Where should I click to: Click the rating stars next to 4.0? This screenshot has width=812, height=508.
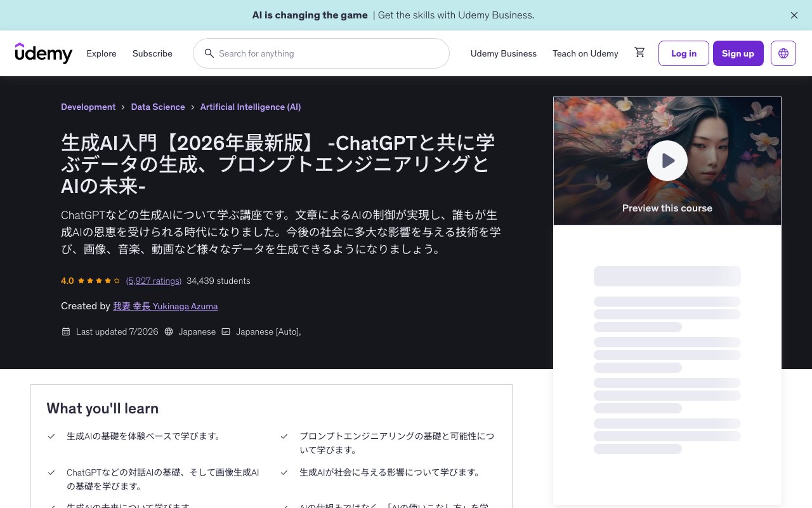tap(99, 281)
